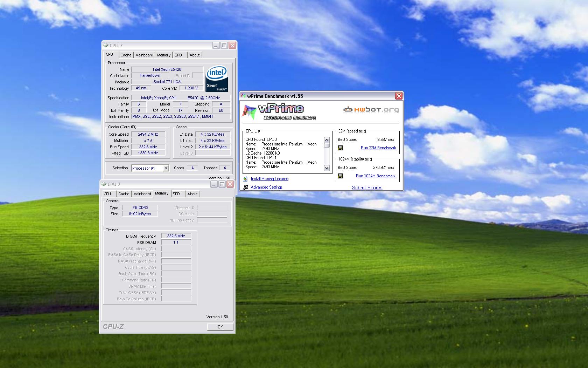Open the Processor #1 selection dropdown
Image resolution: width=588 pixels, height=368 pixels.
coord(166,168)
